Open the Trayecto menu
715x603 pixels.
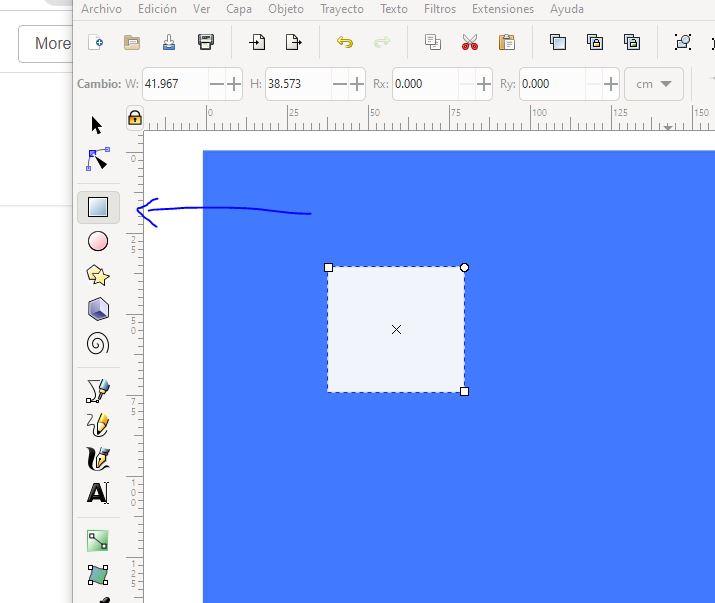(x=342, y=9)
